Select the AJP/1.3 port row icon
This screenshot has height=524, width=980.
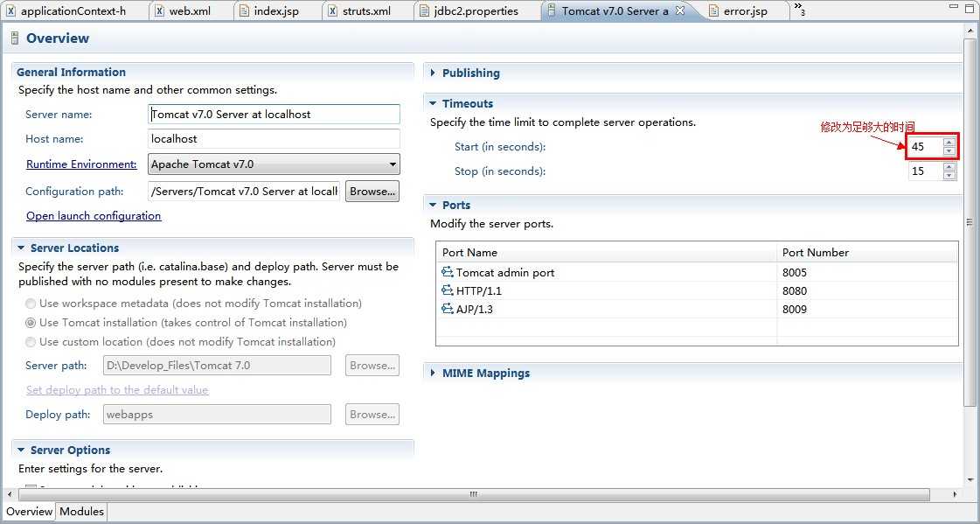point(447,309)
